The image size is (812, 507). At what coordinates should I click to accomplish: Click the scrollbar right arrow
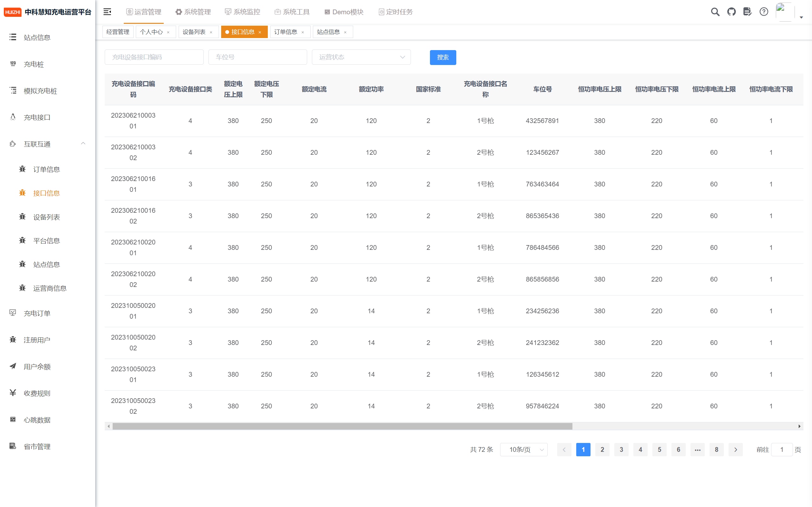tap(799, 426)
